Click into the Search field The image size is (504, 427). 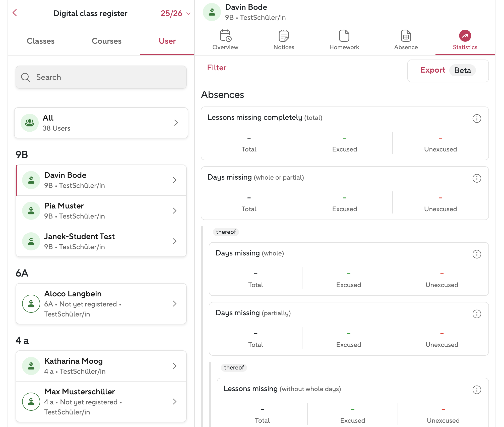tap(101, 77)
